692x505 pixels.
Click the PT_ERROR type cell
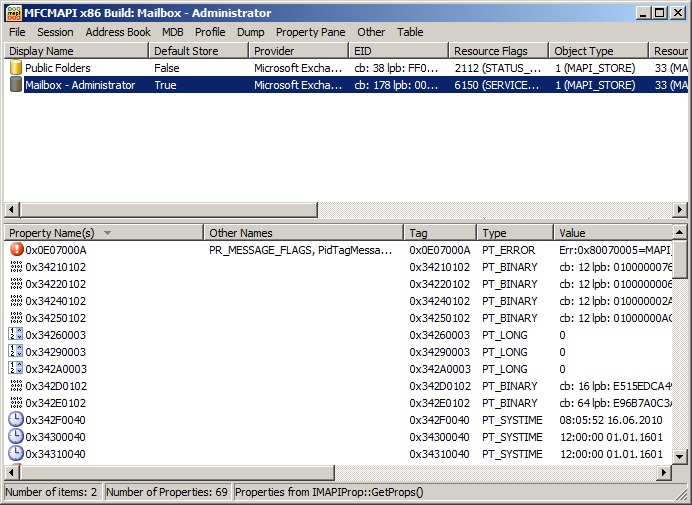pos(508,250)
